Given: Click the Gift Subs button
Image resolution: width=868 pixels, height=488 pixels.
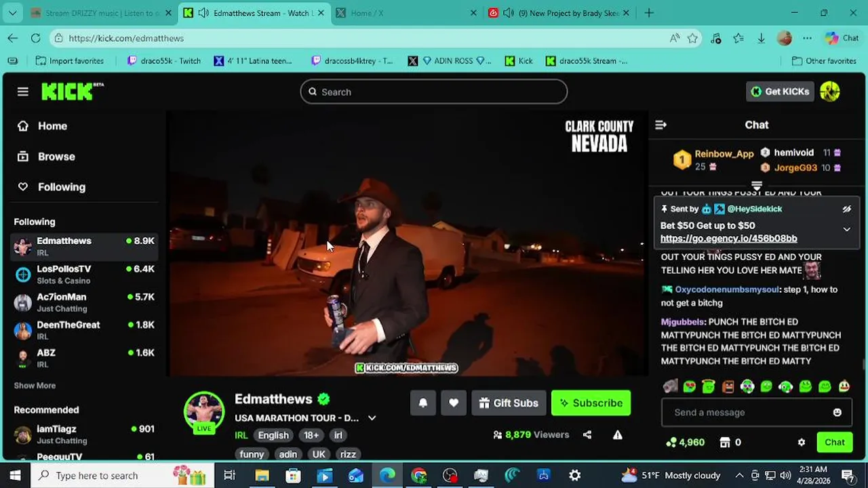Looking at the screenshot, I should tap(509, 403).
